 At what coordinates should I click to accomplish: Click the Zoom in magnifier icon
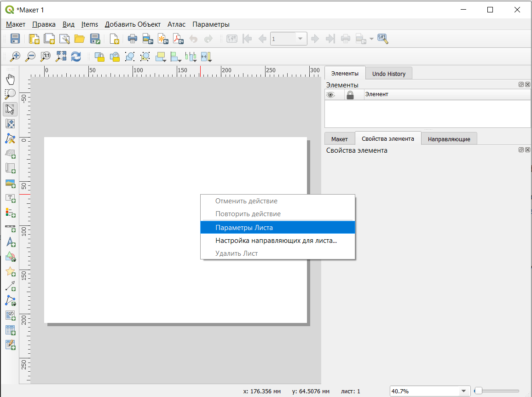pyautogui.click(x=15, y=57)
